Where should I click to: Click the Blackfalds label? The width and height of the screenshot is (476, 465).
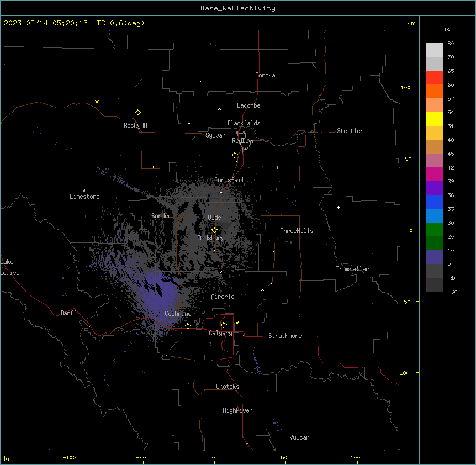(x=244, y=123)
